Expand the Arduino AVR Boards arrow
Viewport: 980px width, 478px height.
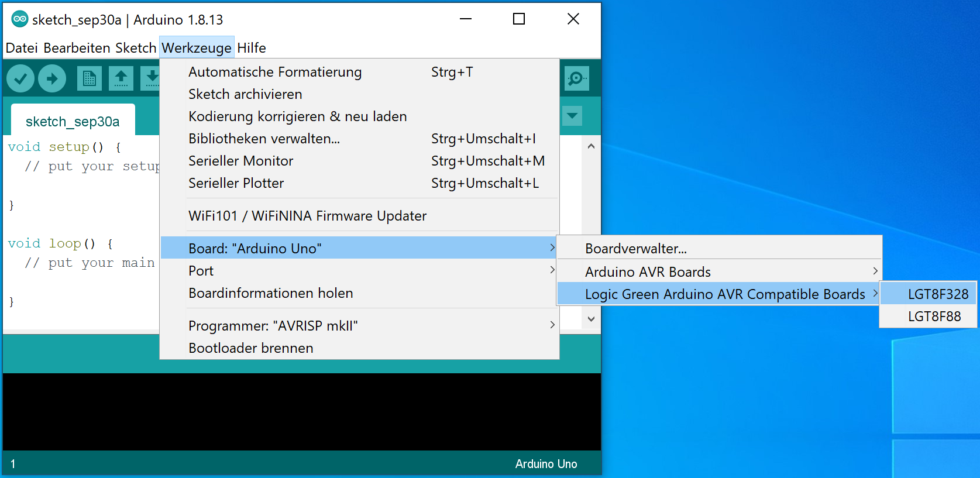pos(875,271)
